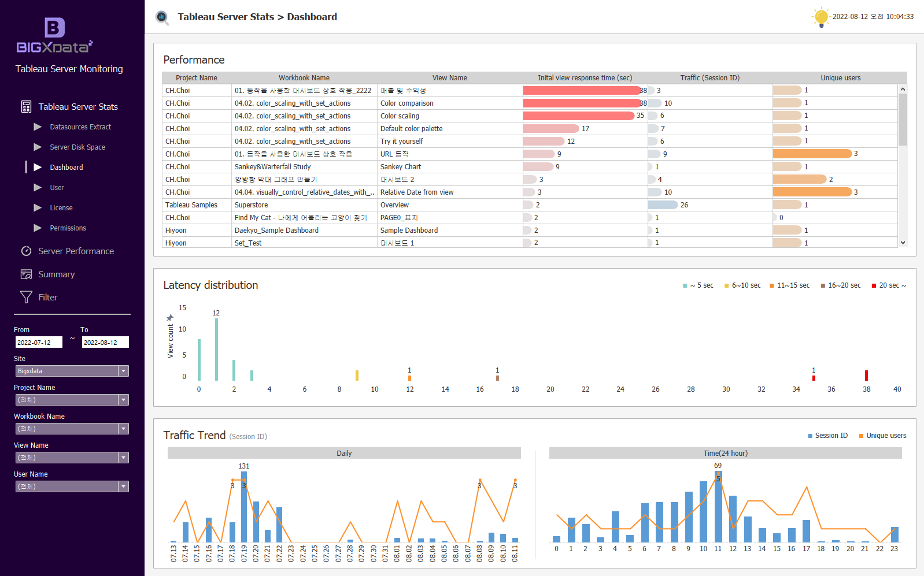
Task: Click the Daekyo_Sample Dashboard workbook cell
Action: point(305,231)
